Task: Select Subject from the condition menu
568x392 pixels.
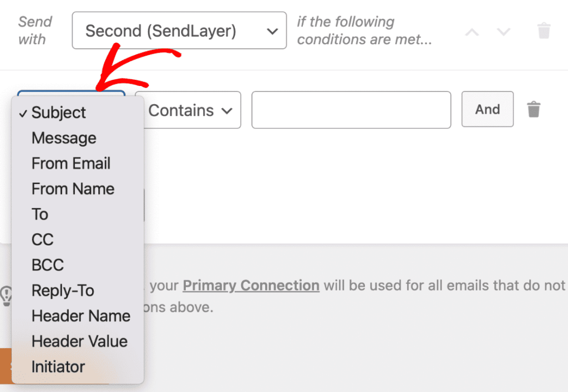Action: pyautogui.click(x=59, y=113)
